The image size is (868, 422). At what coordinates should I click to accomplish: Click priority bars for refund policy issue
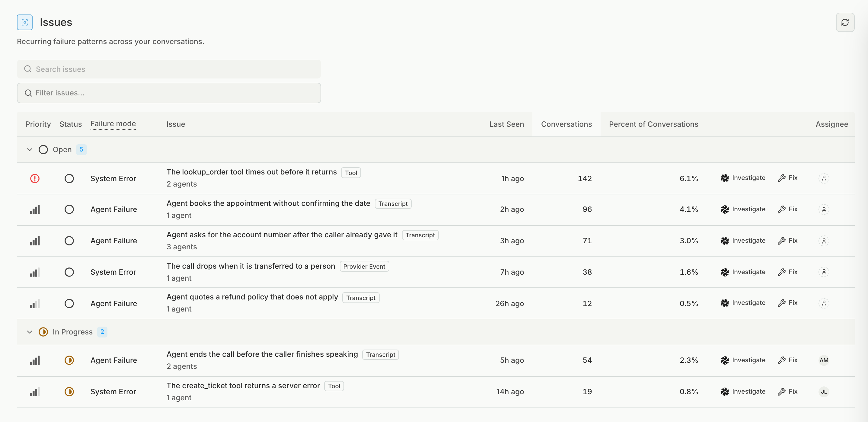tap(35, 303)
